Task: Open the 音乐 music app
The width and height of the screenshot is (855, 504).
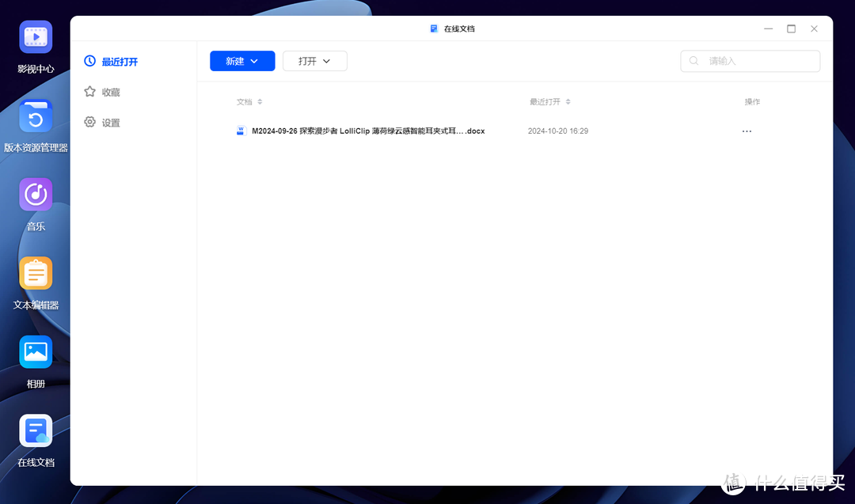Action: click(36, 194)
